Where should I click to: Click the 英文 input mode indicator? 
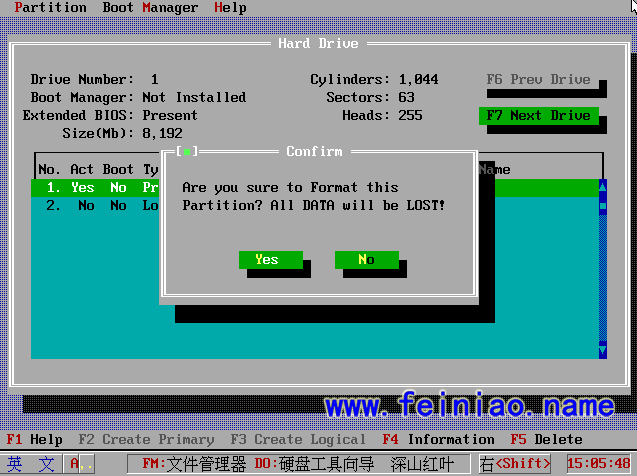31,463
